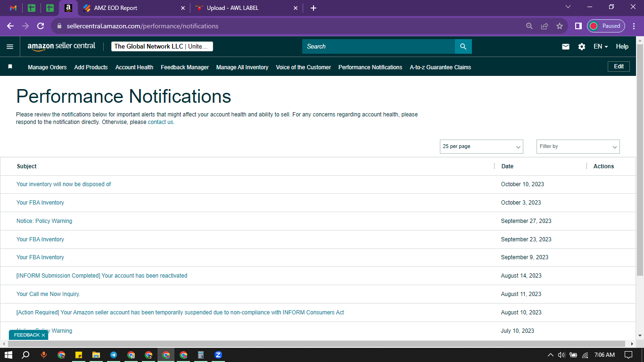
Task: Dismiss the FEEDBACK badge
Action: [x=43, y=335]
